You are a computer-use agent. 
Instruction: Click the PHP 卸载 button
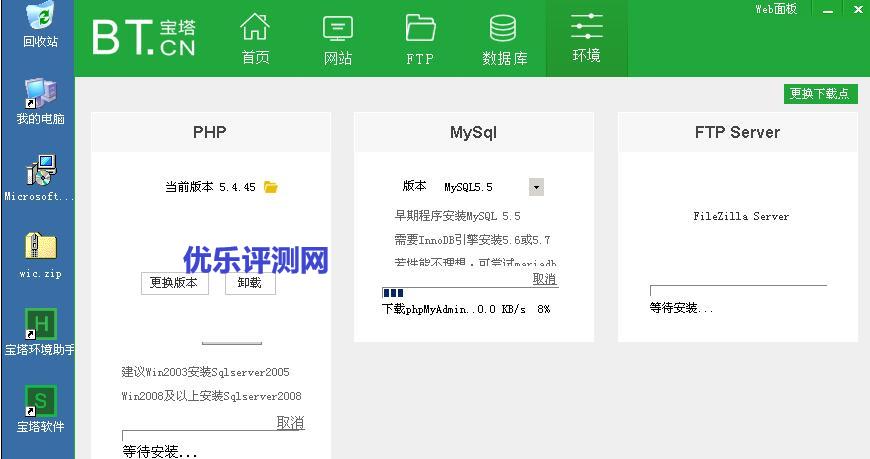pyautogui.click(x=250, y=283)
